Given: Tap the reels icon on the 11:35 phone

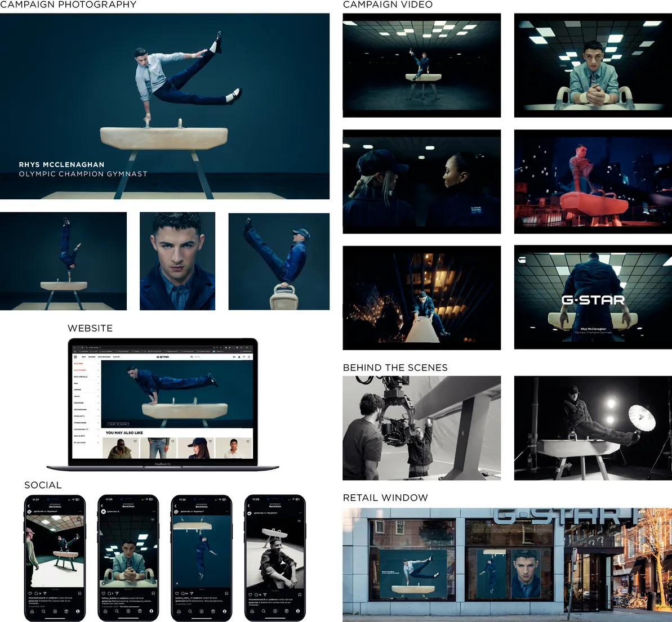Looking at the screenshot, I should [140, 611].
